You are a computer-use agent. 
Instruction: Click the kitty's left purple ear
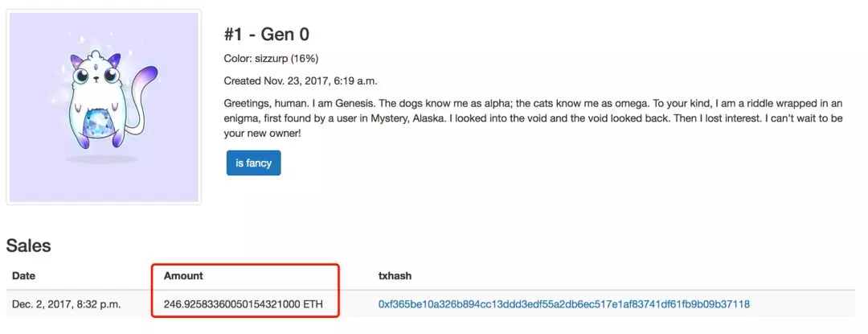point(76,61)
